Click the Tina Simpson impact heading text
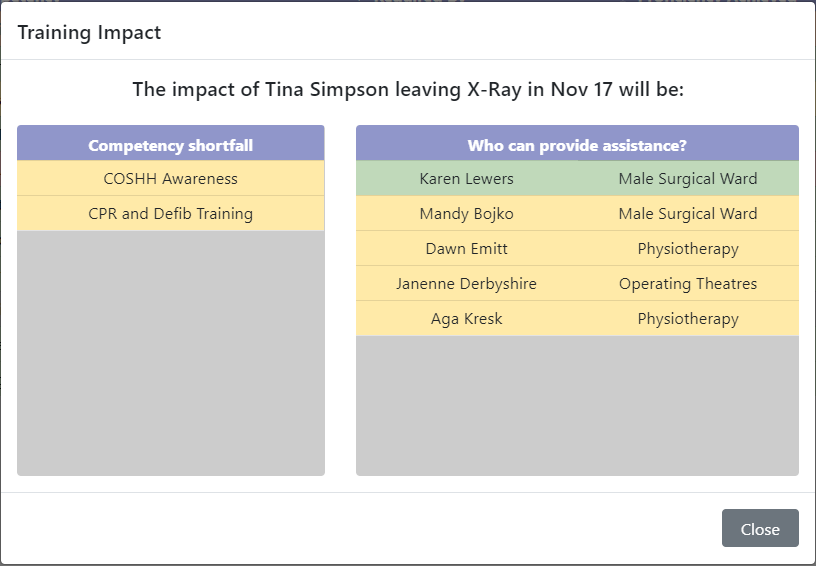Viewport: 816px width, 566px height. (x=408, y=89)
